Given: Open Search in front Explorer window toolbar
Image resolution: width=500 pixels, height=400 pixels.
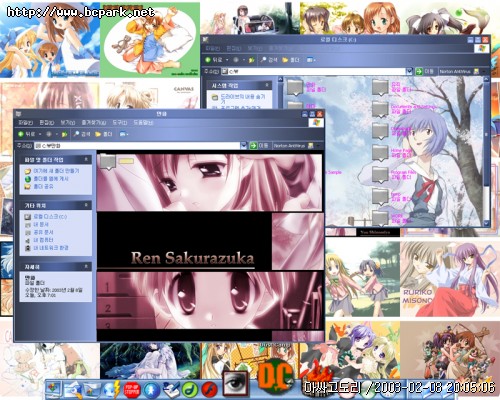Looking at the screenshot, I should 82,134.
